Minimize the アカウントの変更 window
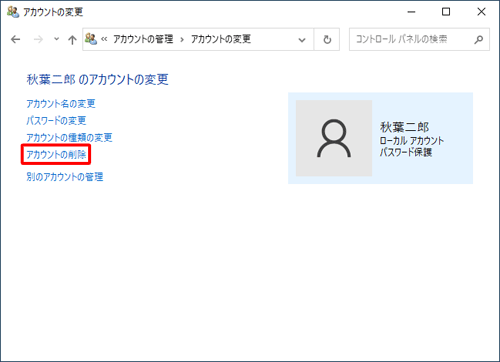Screen dimensions: 500x362 tap(411, 12)
